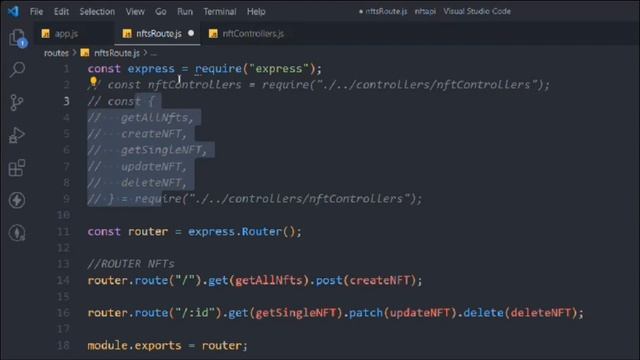Open the Selection menu
Screen dimensions: 640x360
click(97, 11)
